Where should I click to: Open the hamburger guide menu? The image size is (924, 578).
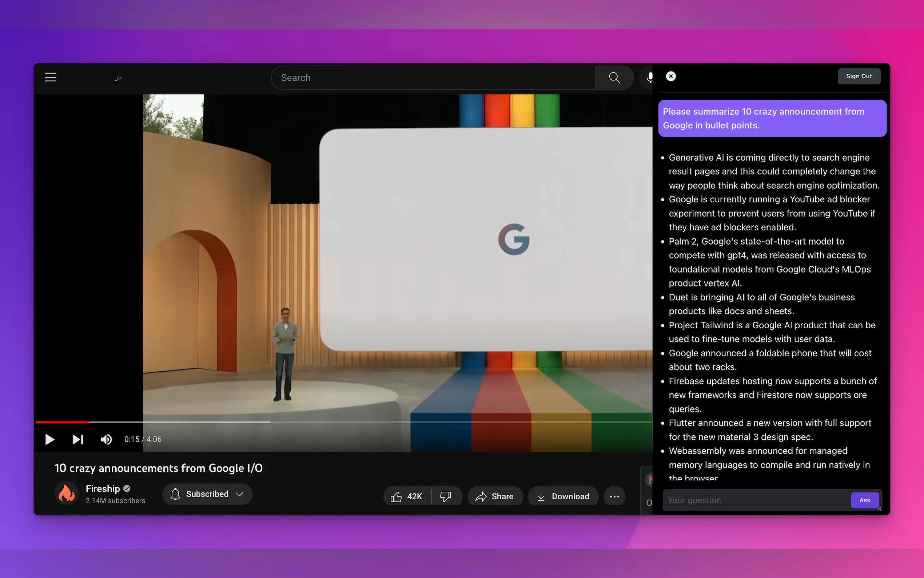click(x=51, y=78)
